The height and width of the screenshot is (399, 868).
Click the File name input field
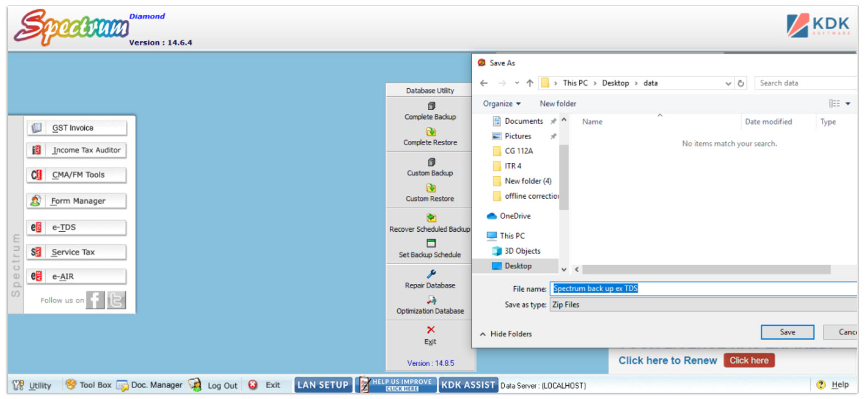click(x=704, y=288)
